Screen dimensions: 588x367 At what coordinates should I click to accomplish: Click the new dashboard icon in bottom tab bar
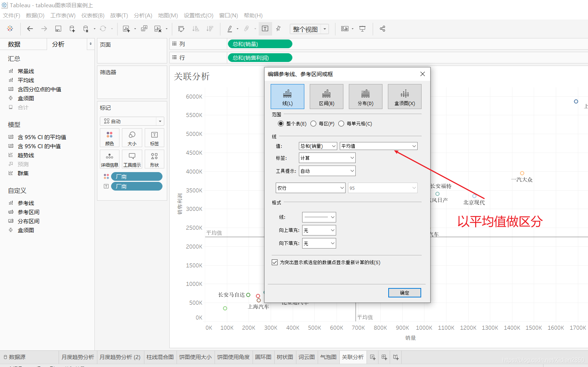pyautogui.click(x=384, y=357)
